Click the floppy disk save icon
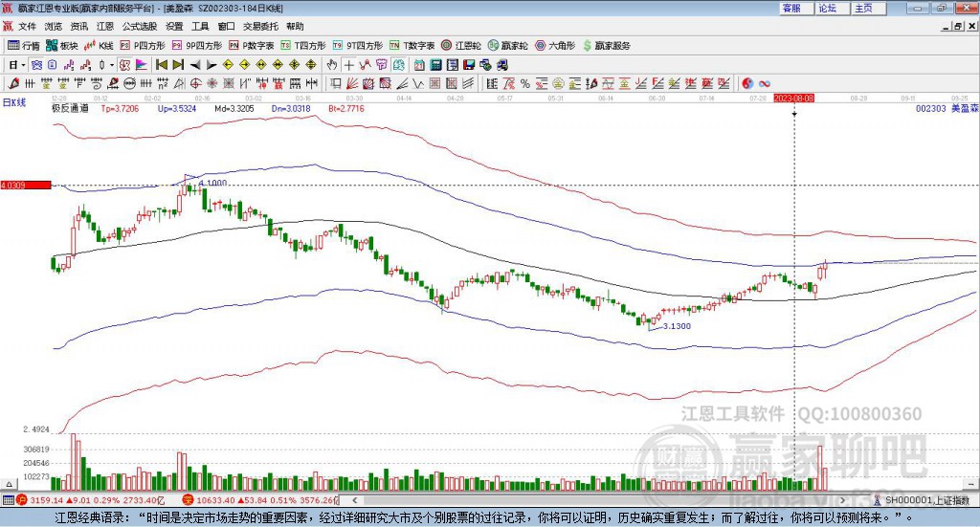980x527 pixels. click(469, 65)
